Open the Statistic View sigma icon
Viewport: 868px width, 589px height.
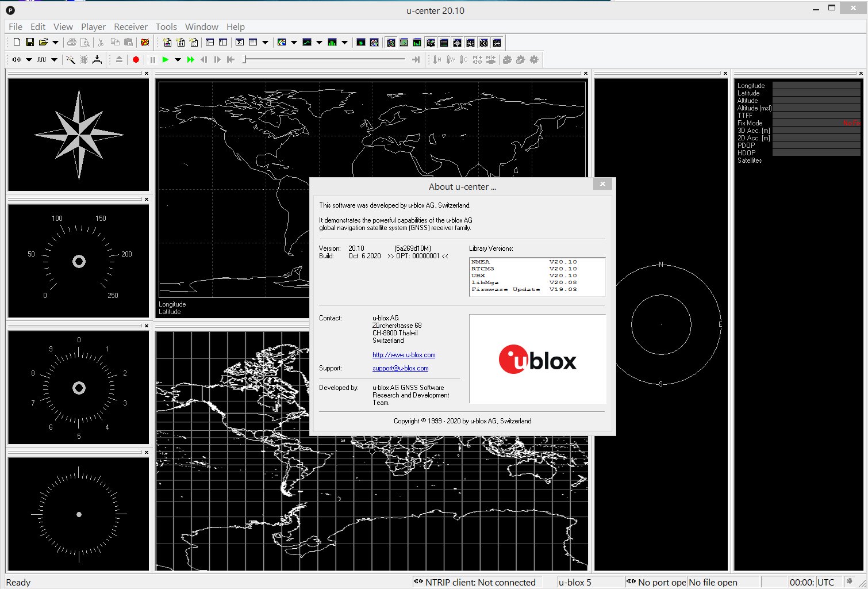click(240, 42)
